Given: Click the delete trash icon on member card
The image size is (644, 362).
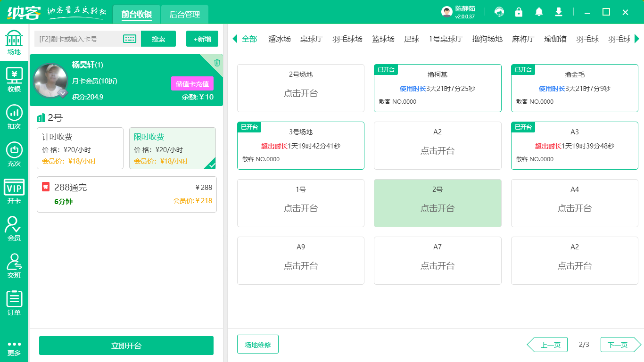Looking at the screenshot, I should click(217, 62).
